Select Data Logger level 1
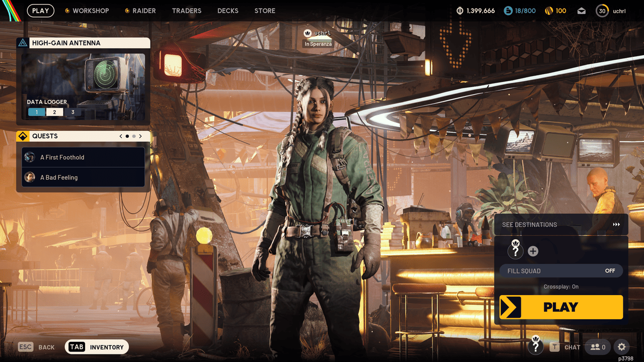 [37, 112]
